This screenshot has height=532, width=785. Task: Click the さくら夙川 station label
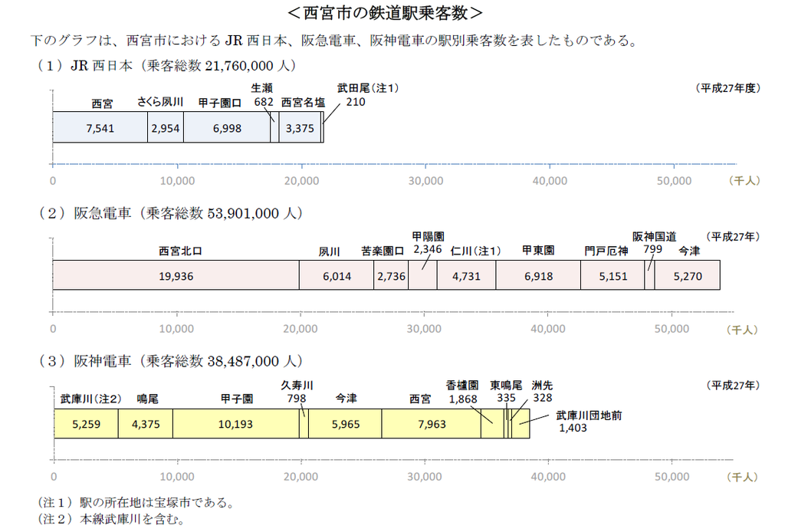pos(160,102)
